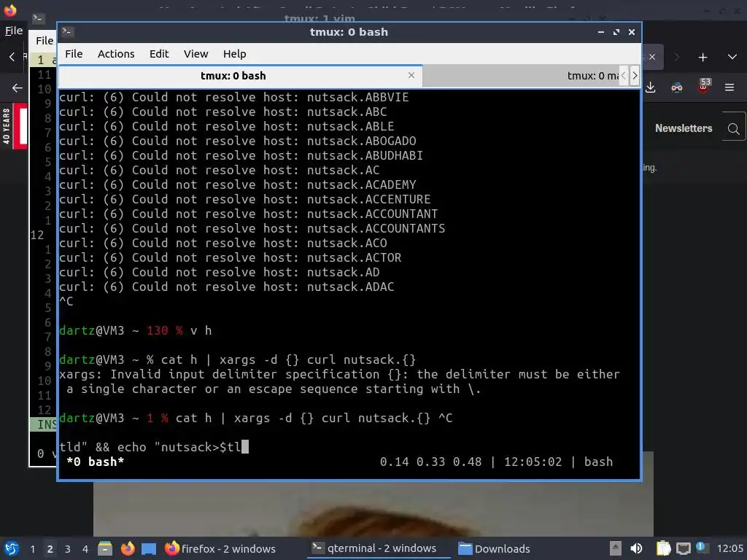
Task: Click the red '130' exit code
Action: coord(158,330)
